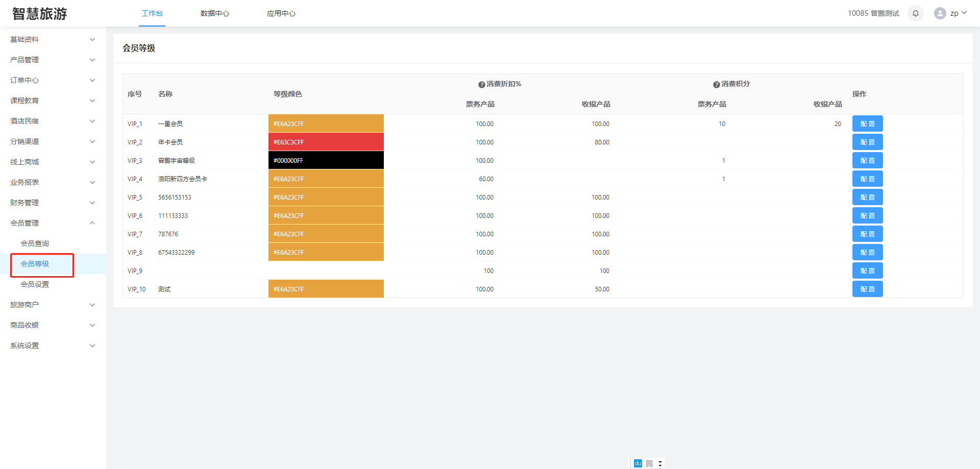Click the VIP_1 orange #E6A23CFF swatch

(x=326, y=124)
